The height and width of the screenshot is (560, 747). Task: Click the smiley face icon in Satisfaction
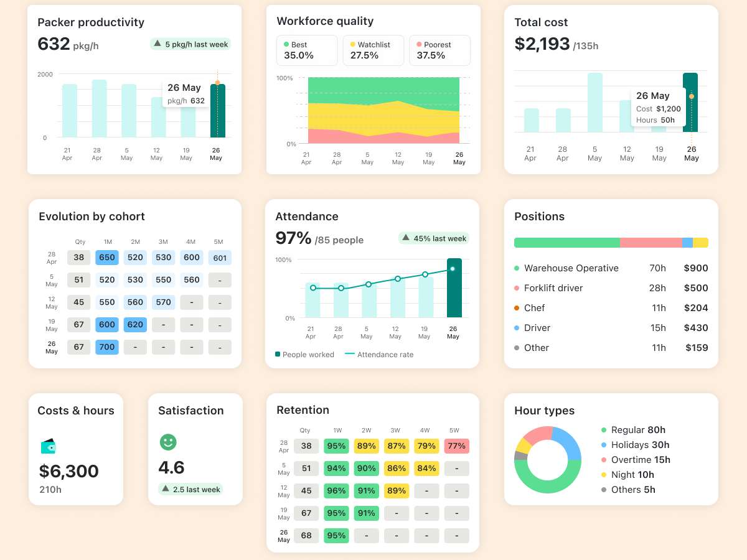(x=168, y=442)
